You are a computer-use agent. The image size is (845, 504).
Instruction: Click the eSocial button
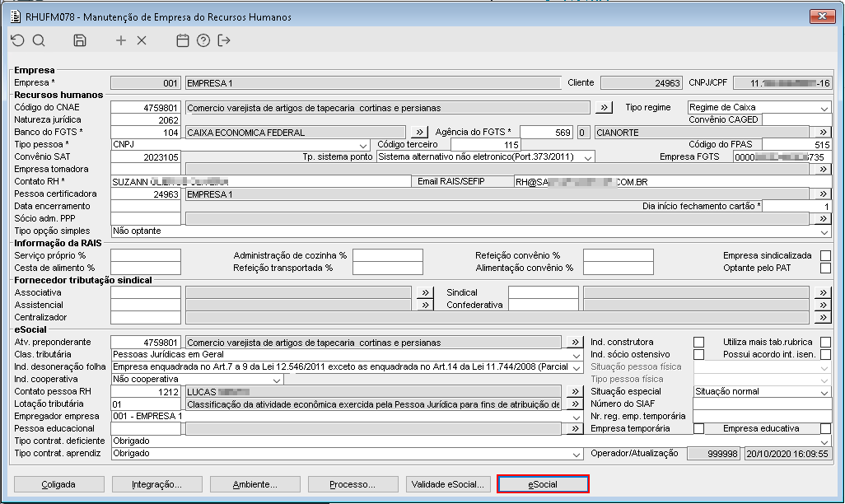pos(543,484)
